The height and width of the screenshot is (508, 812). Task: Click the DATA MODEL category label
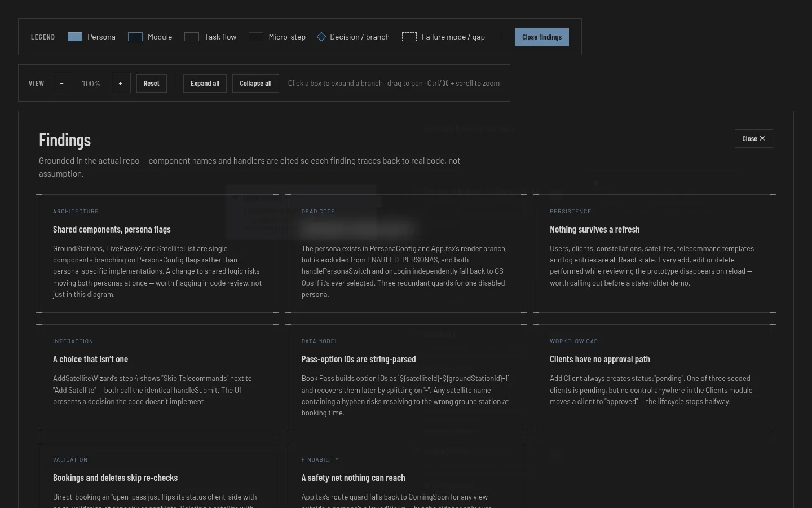point(320,341)
